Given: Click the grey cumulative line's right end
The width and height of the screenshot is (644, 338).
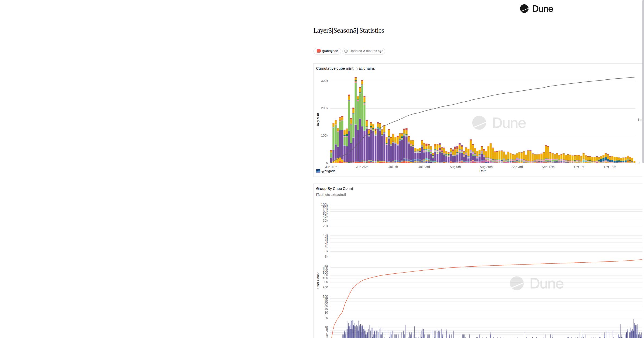Looking at the screenshot, I should pyautogui.click(x=634, y=77).
